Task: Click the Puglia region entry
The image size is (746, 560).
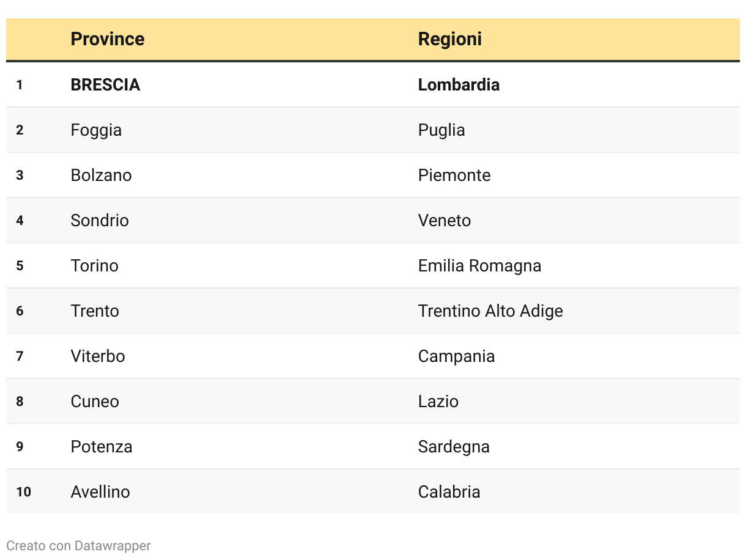Action: point(441,130)
